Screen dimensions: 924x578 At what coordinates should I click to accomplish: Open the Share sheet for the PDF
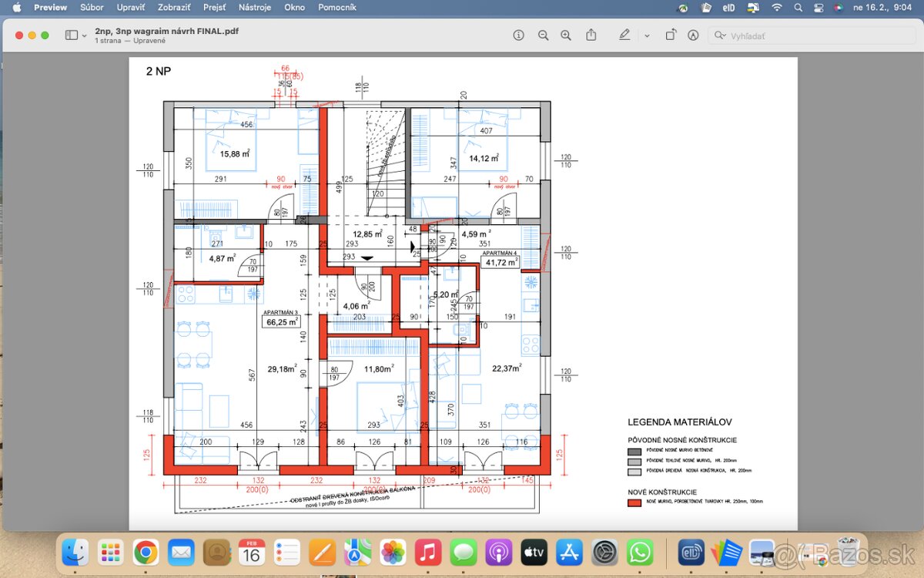[591, 35]
